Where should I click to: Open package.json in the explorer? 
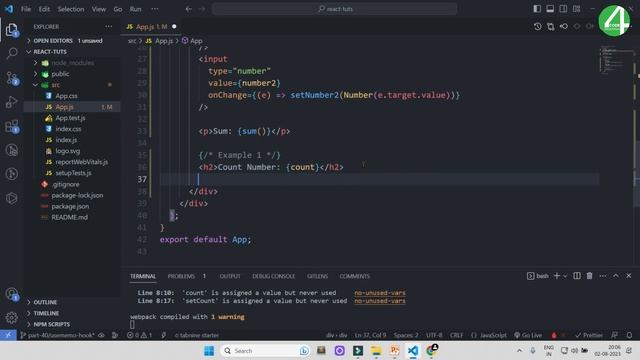pos(70,206)
